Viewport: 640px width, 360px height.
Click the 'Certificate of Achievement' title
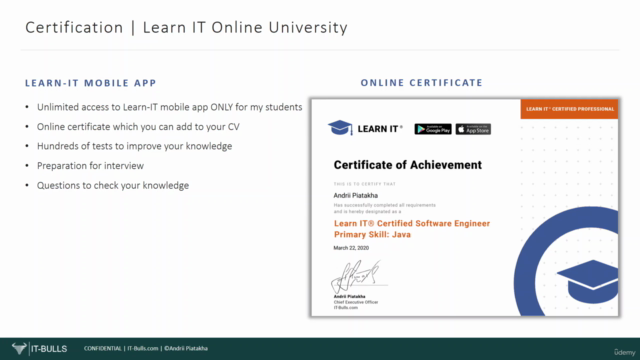[x=408, y=165]
